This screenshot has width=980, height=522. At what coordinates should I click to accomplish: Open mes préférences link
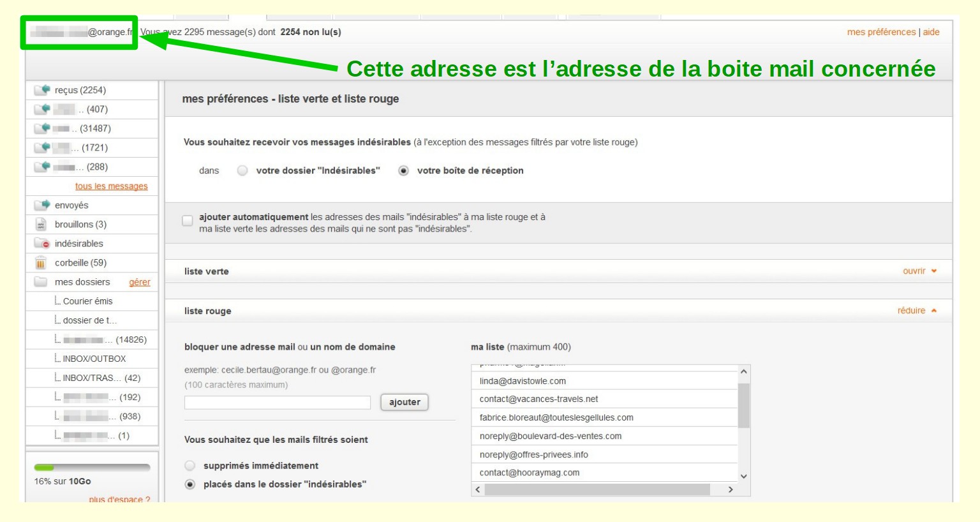[881, 32]
